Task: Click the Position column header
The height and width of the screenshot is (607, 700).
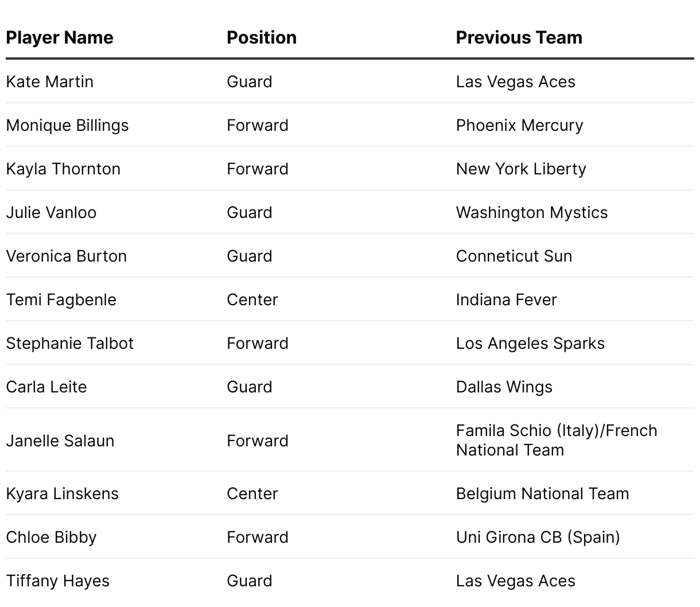Action: point(262,38)
